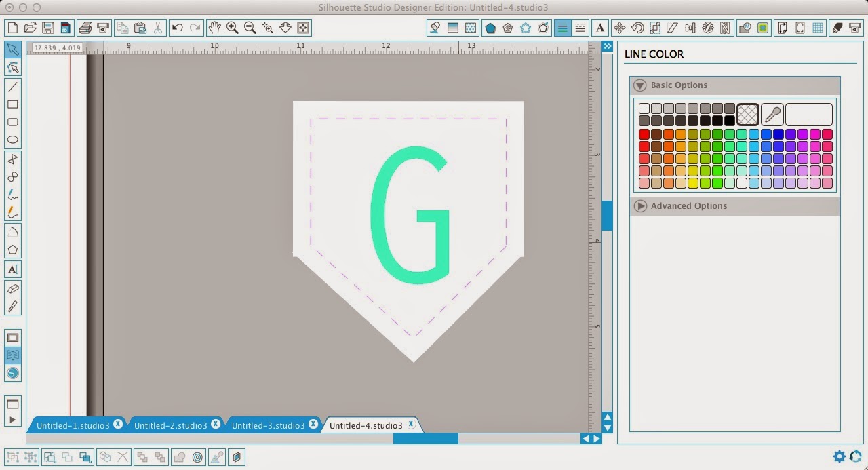The height and width of the screenshot is (470, 868).
Task: Switch to Untitled-2.studio3 tab
Action: click(170, 426)
